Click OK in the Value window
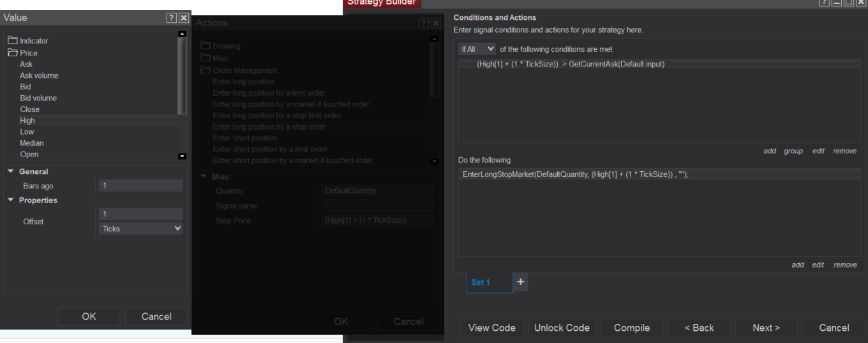The width and height of the screenshot is (868, 343). pos(89,316)
